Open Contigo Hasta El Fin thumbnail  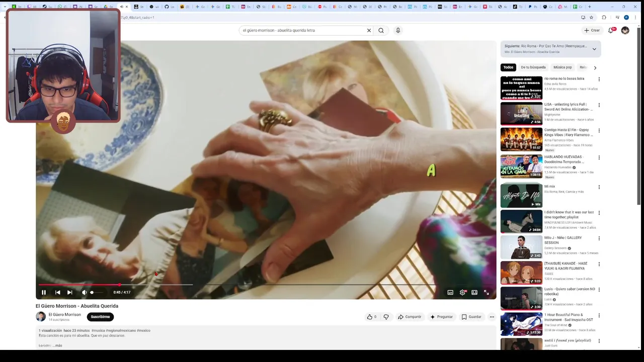tap(521, 139)
